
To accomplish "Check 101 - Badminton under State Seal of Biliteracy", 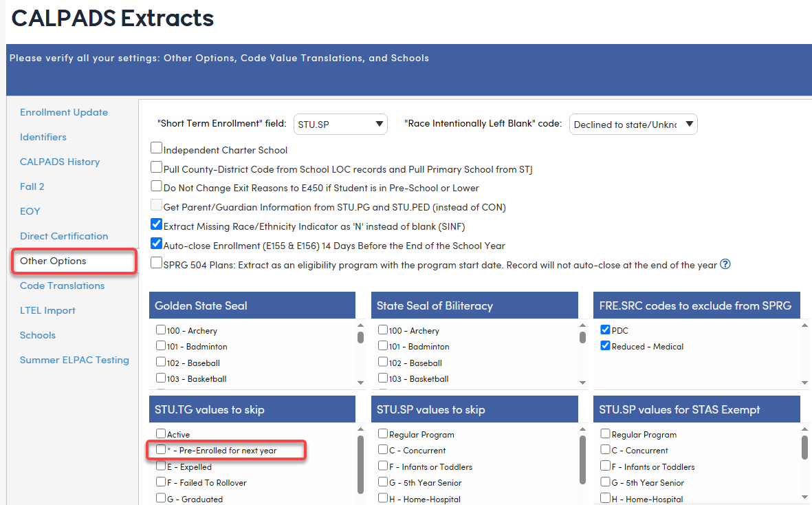I will tap(383, 345).
